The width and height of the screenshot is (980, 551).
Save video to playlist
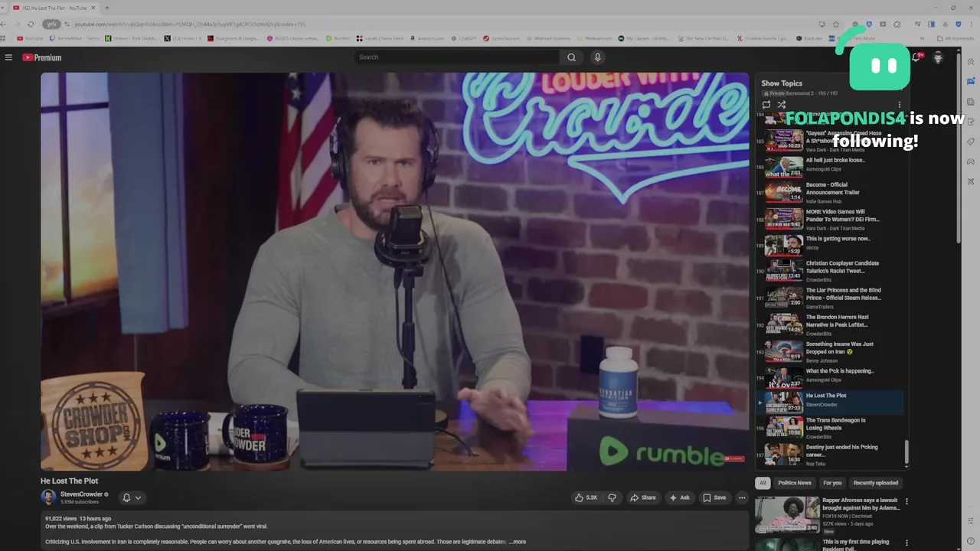714,497
